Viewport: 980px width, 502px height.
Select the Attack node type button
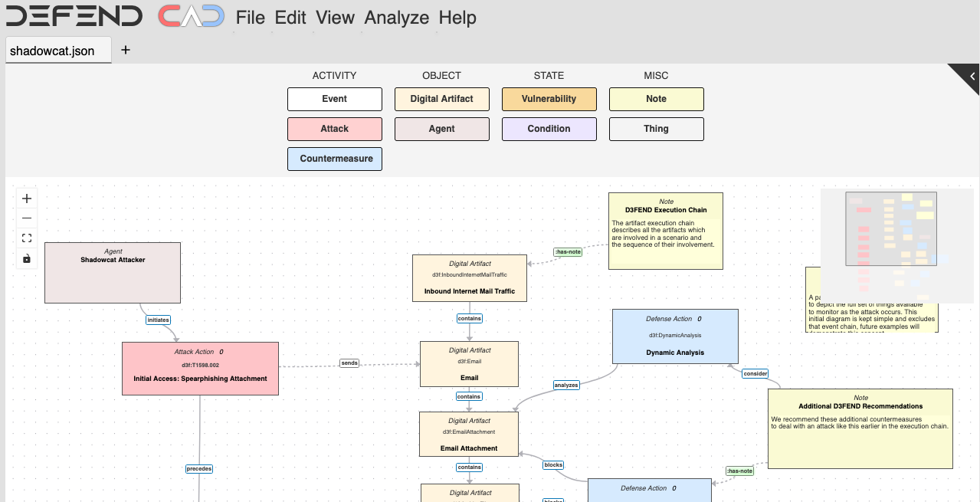tap(334, 129)
